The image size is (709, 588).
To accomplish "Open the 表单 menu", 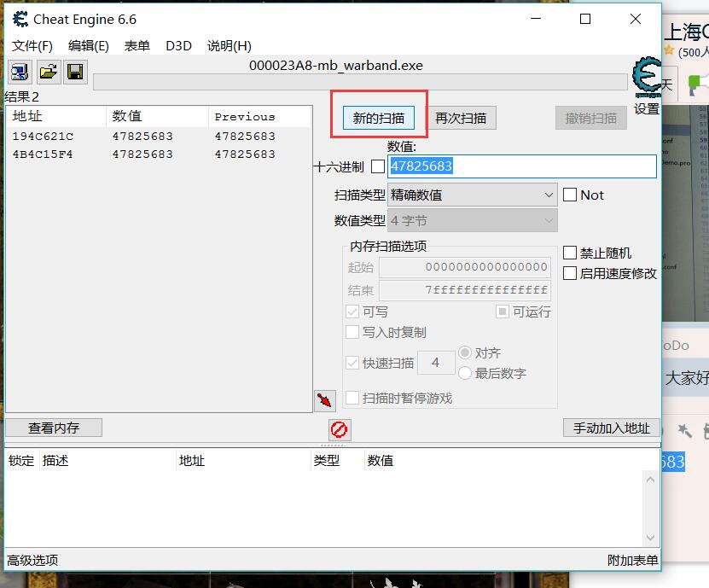I will pos(137,46).
